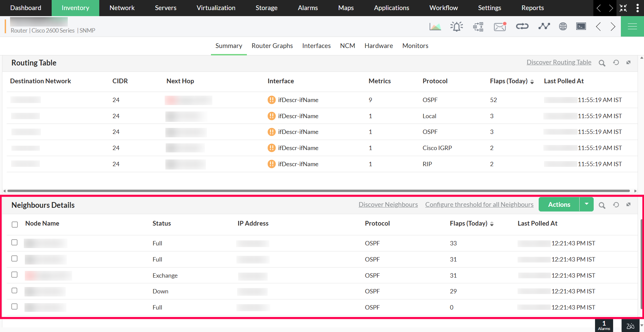
Task: Switch to the Monitors tab
Action: coord(415,46)
